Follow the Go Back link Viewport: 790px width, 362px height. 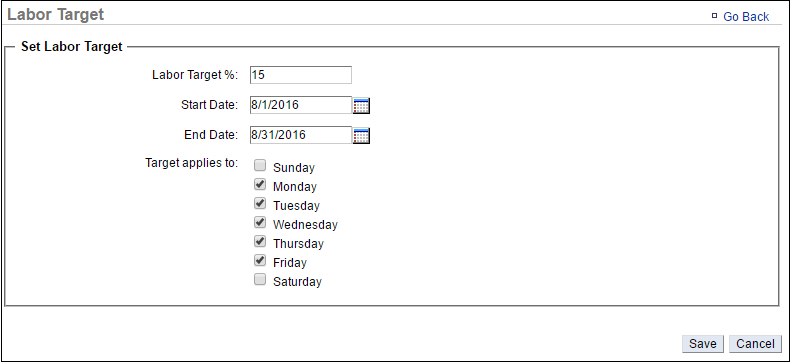coord(746,17)
